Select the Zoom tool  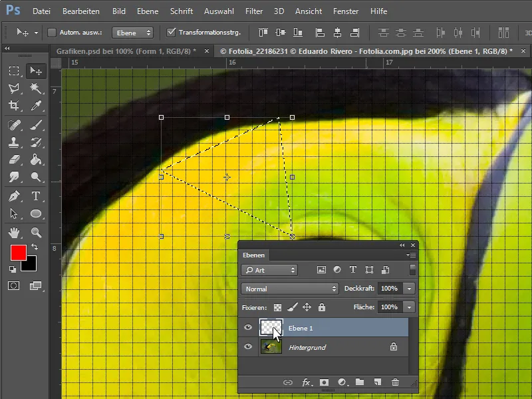[x=37, y=233]
